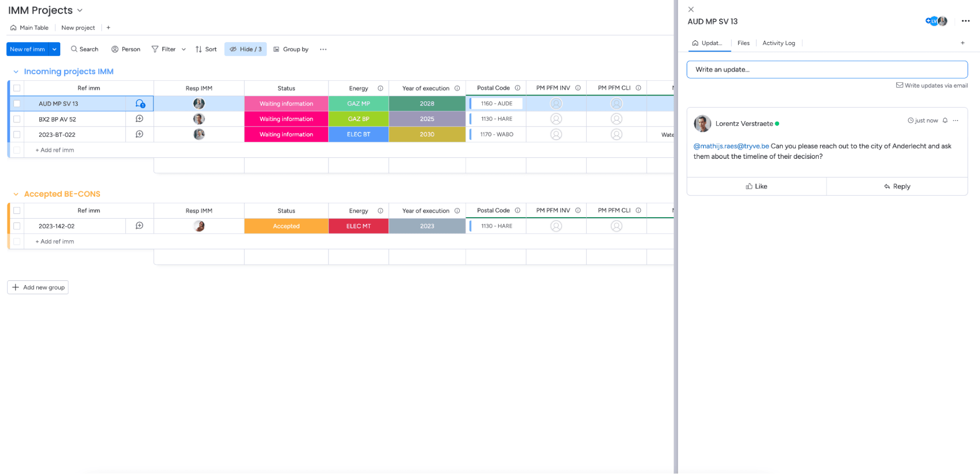Click the bell icon on Lorentz's update
Screen dimensions: 980x474
pyautogui.click(x=945, y=121)
